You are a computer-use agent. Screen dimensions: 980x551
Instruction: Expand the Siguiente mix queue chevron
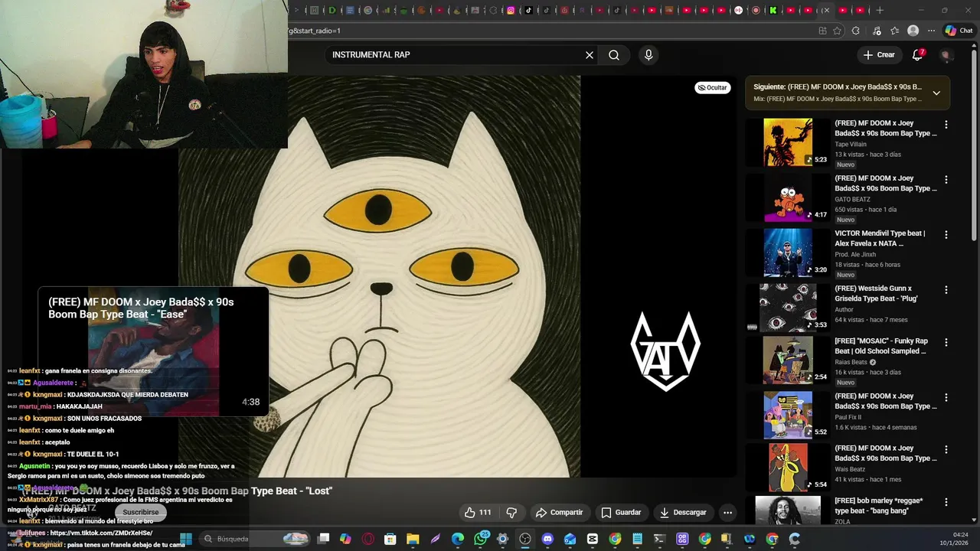pyautogui.click(x=936, y=93)
